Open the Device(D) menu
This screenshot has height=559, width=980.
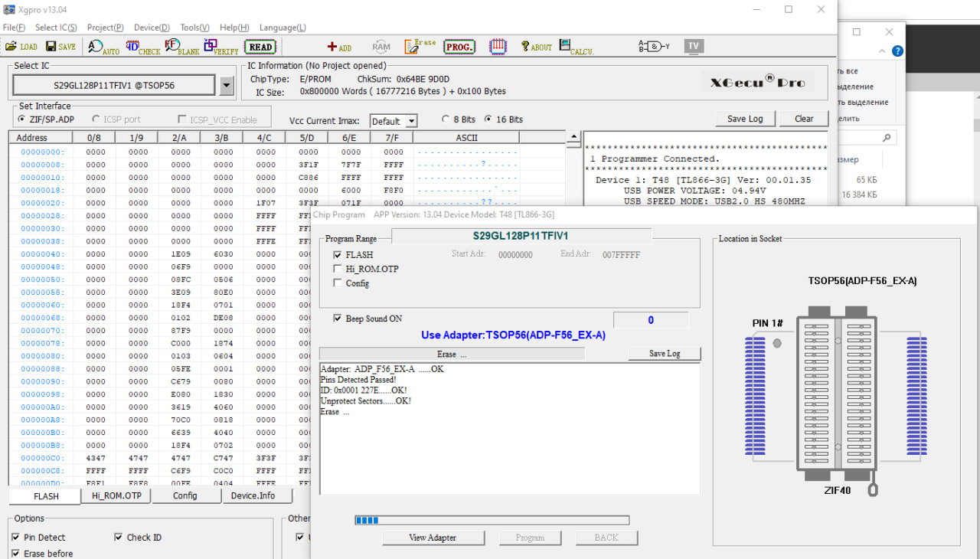pyautogui.click(x=152, y=28)
